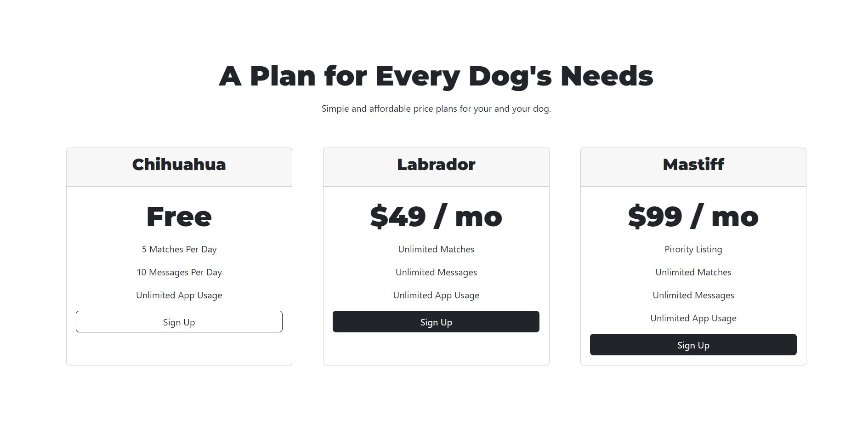This screenshot has width=868, height=422.
Task: Click Unlimited App Usage under Chihuahua
Action: pyautogui.click(x=179, y=295)
